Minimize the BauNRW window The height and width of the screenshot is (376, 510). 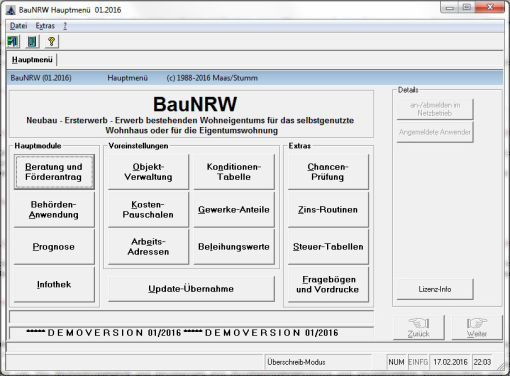pyautogui.click(x=450, y=7)
